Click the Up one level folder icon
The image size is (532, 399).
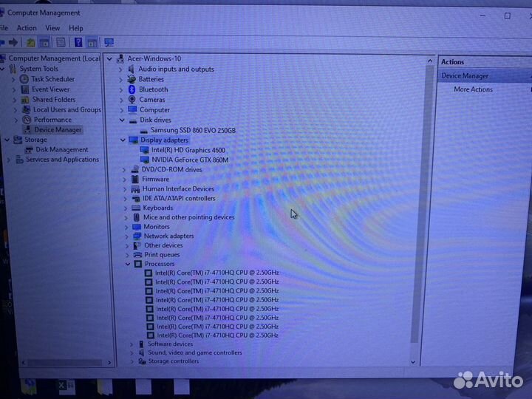click(30, 42)
